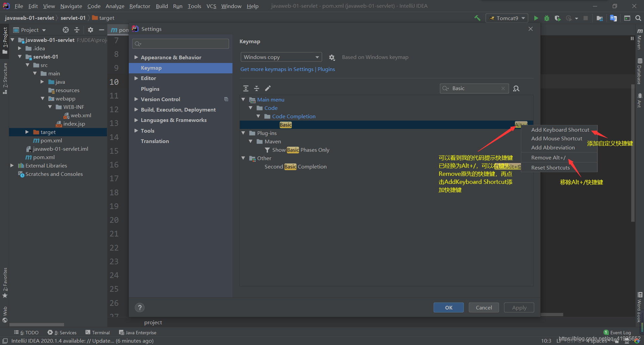644x345 pixels.
Task: Collapse the Plug-ins keymap node
Action: (x=243, y=133)
